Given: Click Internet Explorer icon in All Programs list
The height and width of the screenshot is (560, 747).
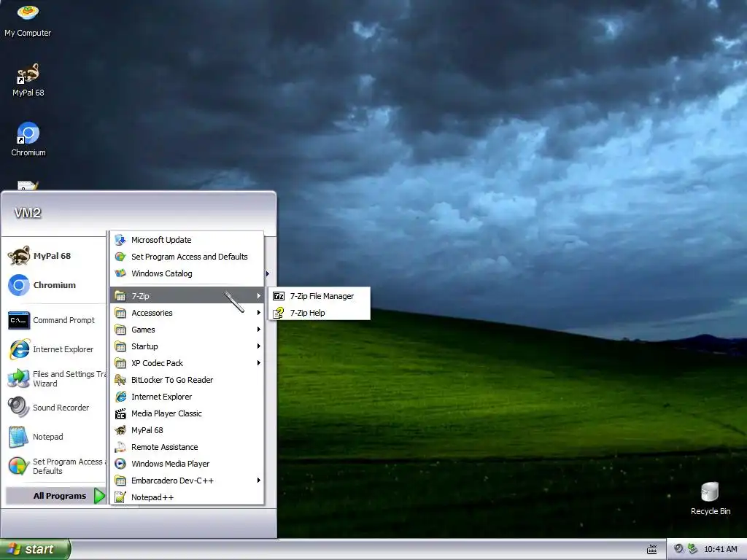Looking at the screenshot, I should (120, 397).
